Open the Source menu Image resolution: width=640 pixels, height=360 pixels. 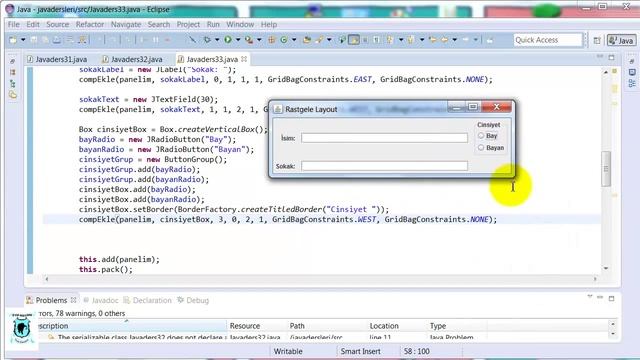(58, 24)
